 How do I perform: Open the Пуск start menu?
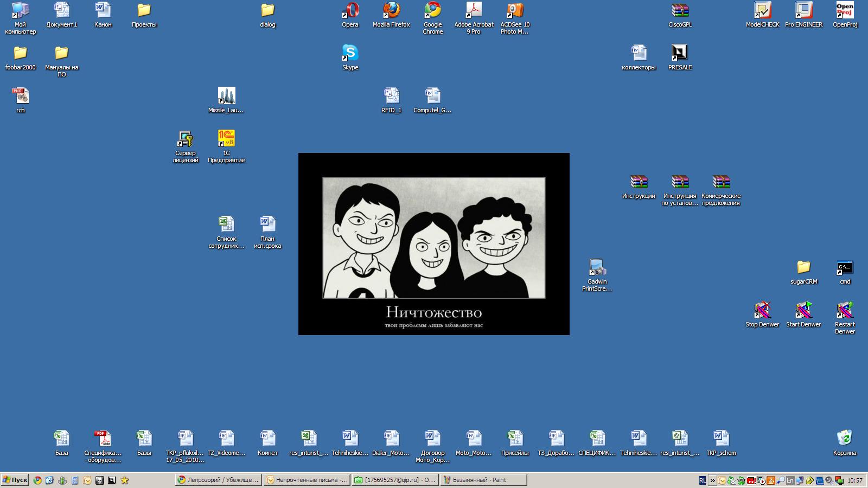(15, 480)
